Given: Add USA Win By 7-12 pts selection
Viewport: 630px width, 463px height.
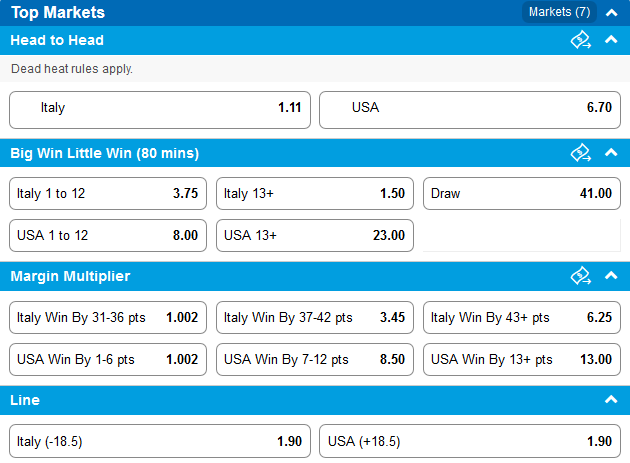Looking at the screenshot, I should 315,359.
